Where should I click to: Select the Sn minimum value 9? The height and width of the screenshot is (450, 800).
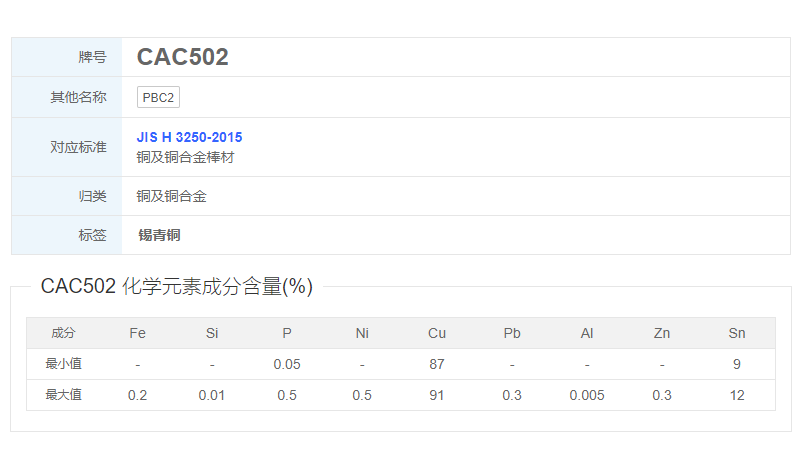[x=737, y=364]
